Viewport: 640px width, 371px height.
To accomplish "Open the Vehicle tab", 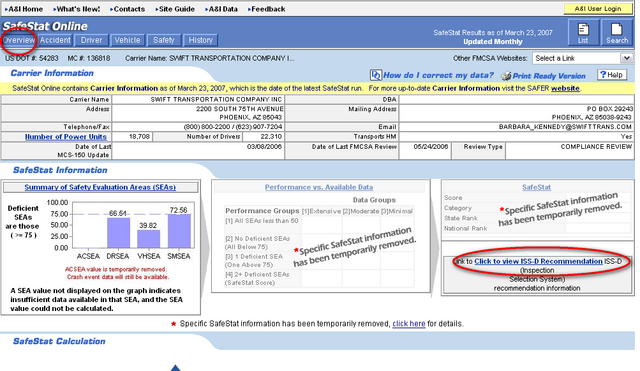I will pos(127,40).
